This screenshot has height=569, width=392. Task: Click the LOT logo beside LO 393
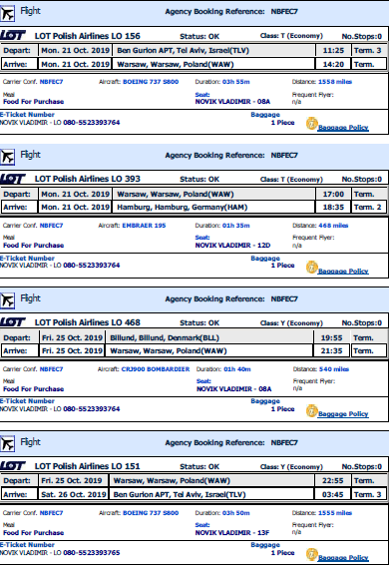point(13,179)
